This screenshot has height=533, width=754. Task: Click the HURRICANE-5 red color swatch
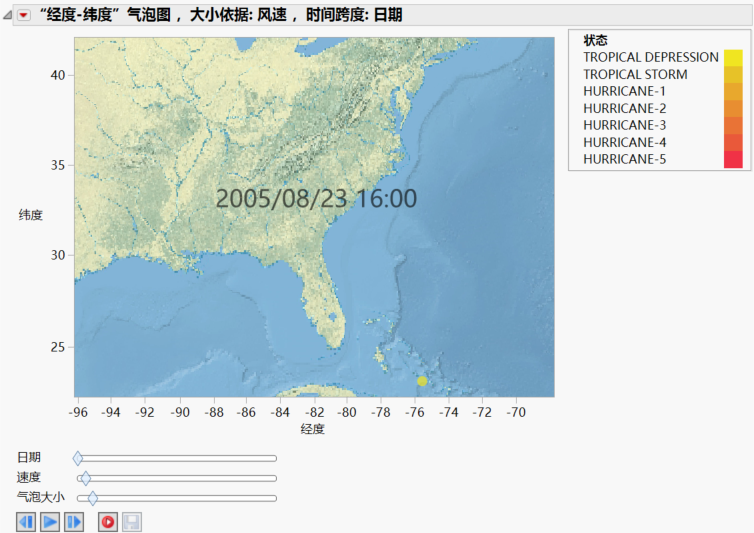pyautogui.click(x=733, y=159)
